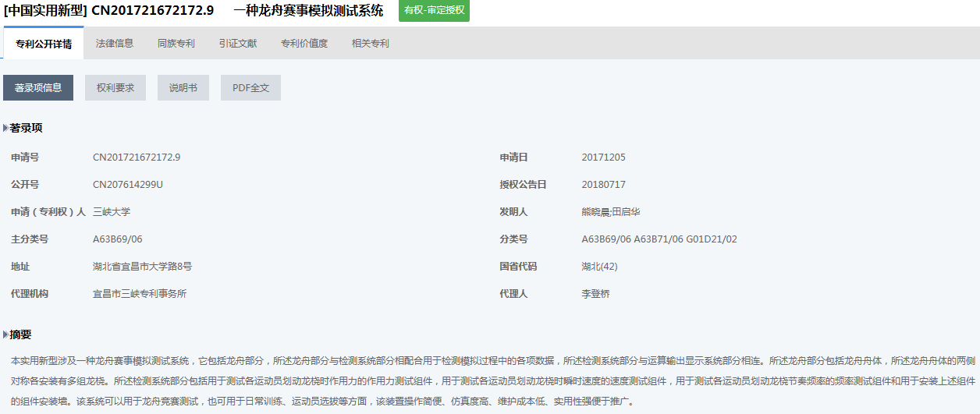
Task: Click agency 宜昌市三峡专利事务所
Action: pyautogui.click(x=139, y=294)
